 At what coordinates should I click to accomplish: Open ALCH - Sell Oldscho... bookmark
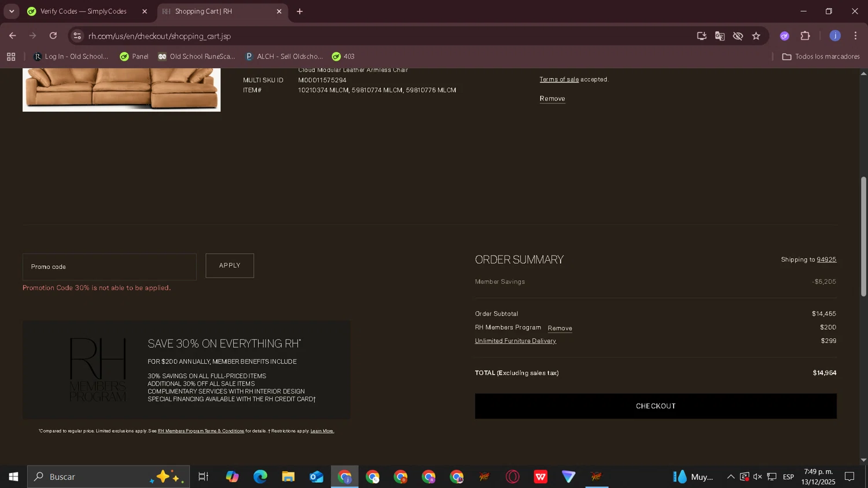(x=284, y=57)
